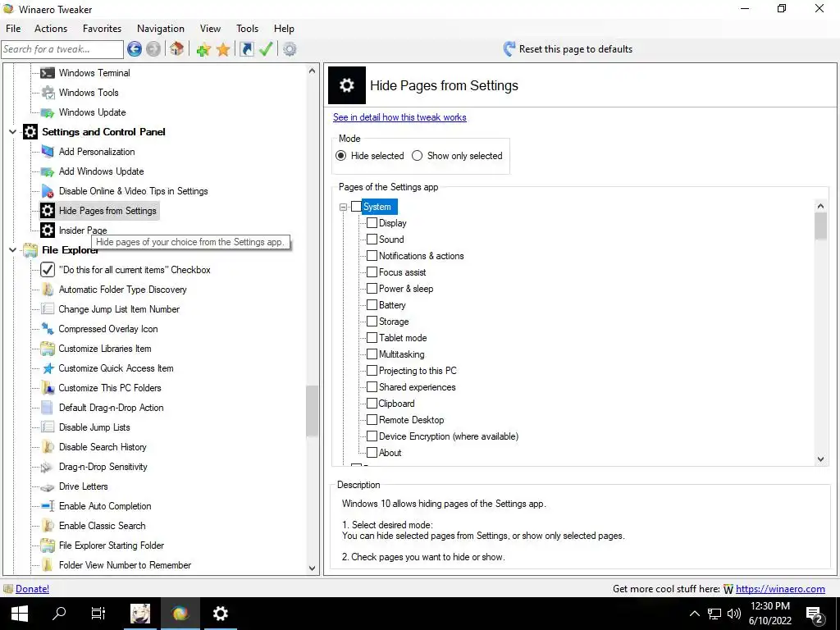Image resolution: width=840 pixels, height=630 pixels.
Task: Check the System checkbox
Action: (x=356, y=207)
